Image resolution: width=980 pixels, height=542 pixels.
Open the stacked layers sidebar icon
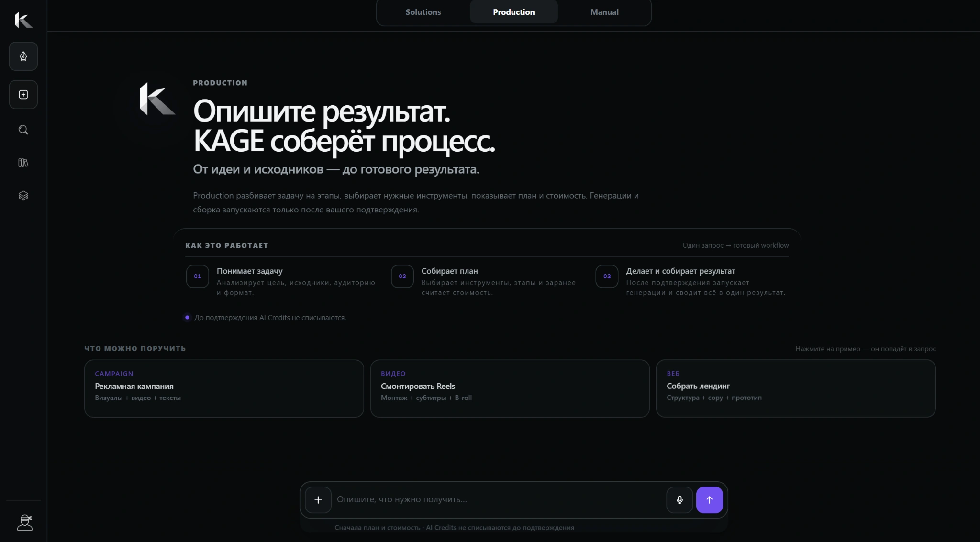click(23, 196)
